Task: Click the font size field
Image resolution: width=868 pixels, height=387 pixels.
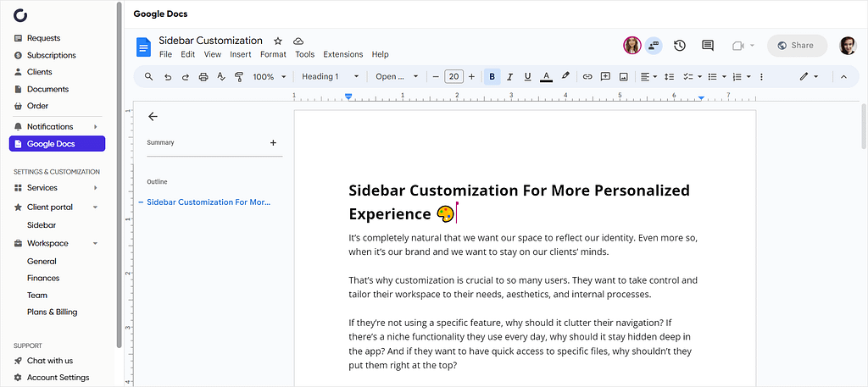Action: (x=454, y=77)
